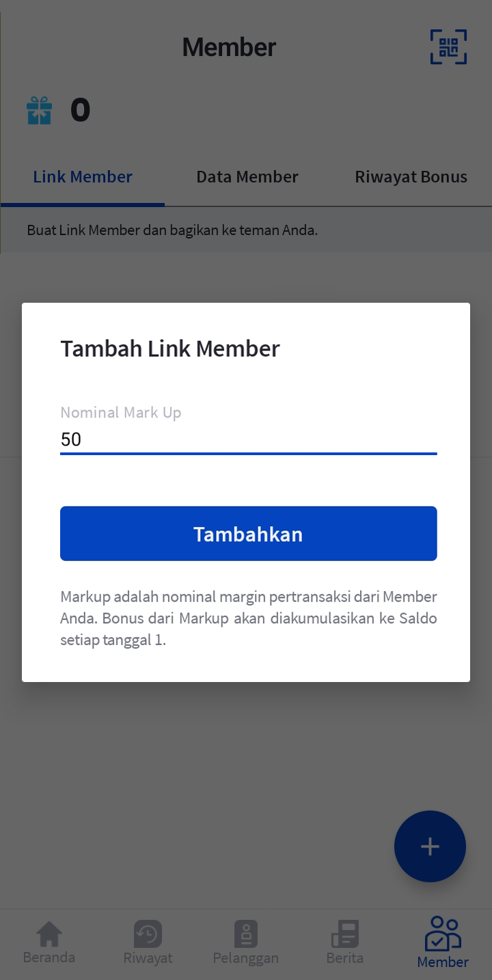Open the Riwayat Bonus tab
Screen dimensions: 492x980
click(411, 177)
